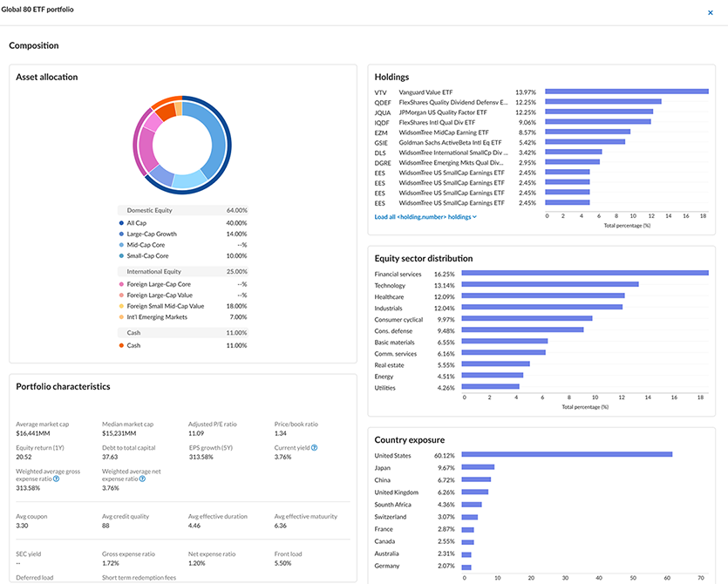Expand the Load all holdings chevron
Viewport: 728px width, 584px height.
[475, 217]
